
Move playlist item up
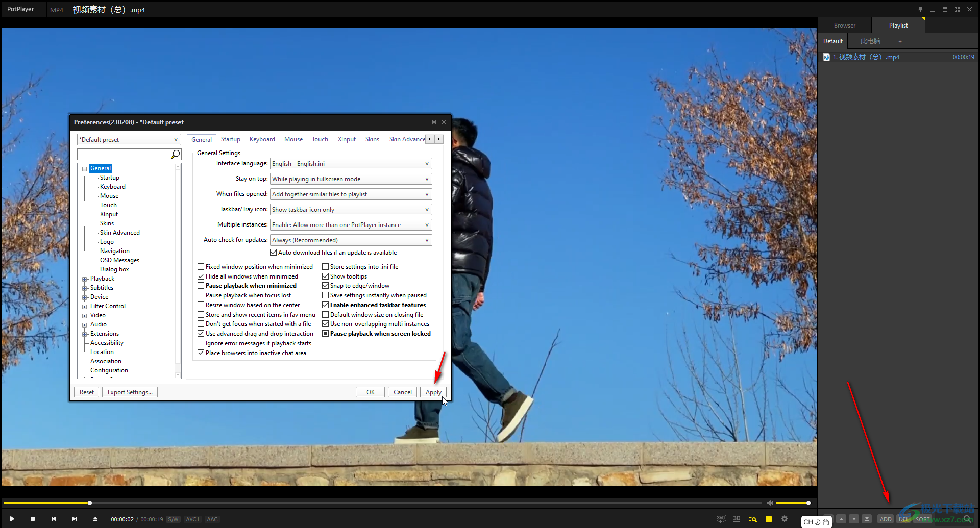pyautogui.click(x=842, y=519)
